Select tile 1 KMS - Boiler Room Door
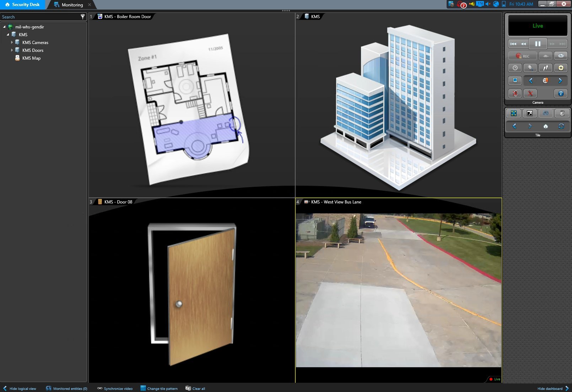 (192, 105)
